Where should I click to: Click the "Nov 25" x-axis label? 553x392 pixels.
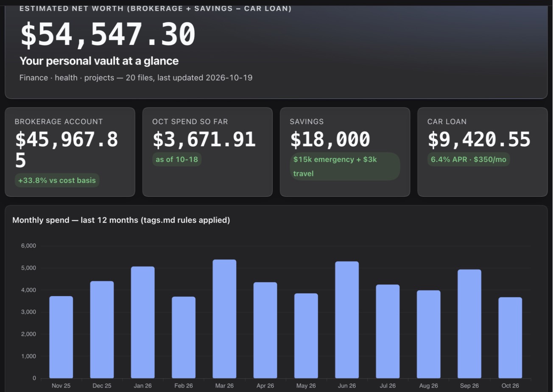(61, 386)
